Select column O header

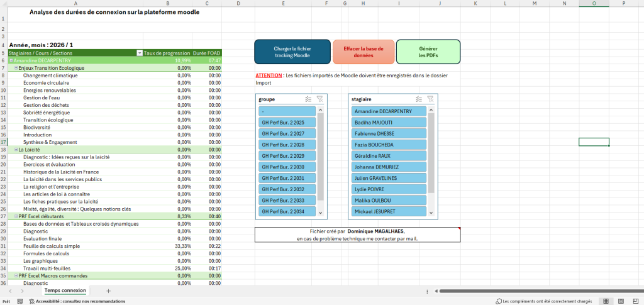click(594, 3)
